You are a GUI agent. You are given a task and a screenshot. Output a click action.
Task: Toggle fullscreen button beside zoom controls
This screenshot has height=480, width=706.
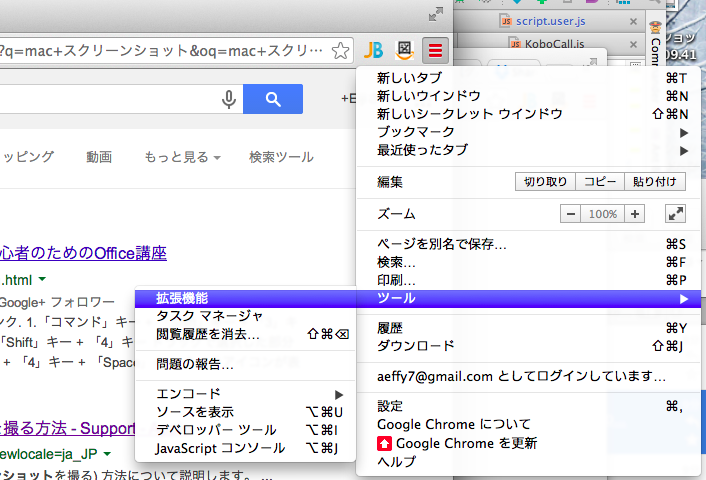coord(675,214)
